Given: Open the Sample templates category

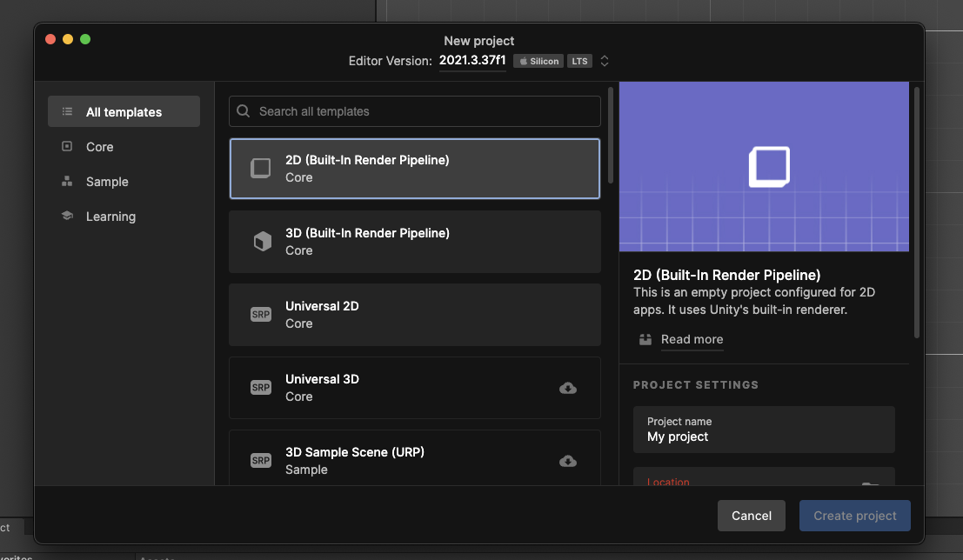Looking at the screenshot, I should (124, 182).
